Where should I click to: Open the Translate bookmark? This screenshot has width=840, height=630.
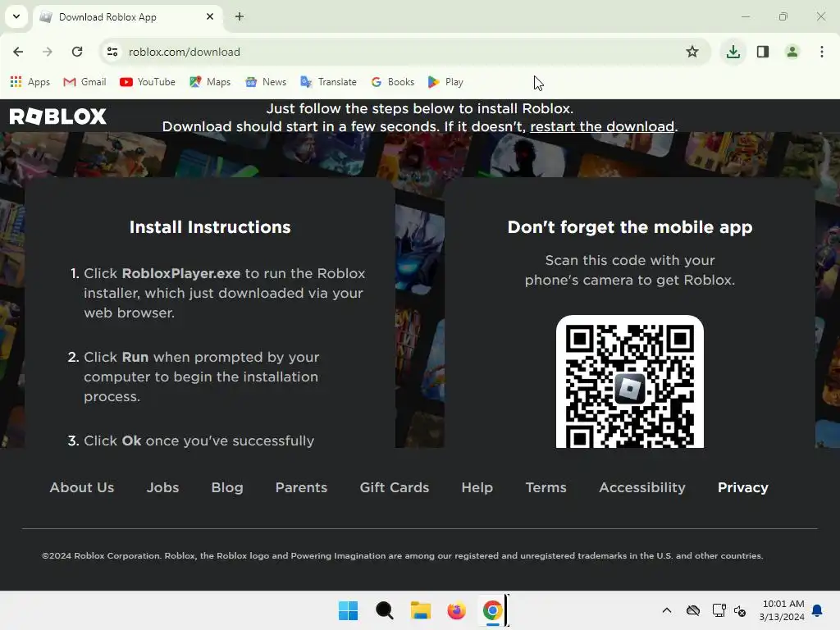point(328,82)
